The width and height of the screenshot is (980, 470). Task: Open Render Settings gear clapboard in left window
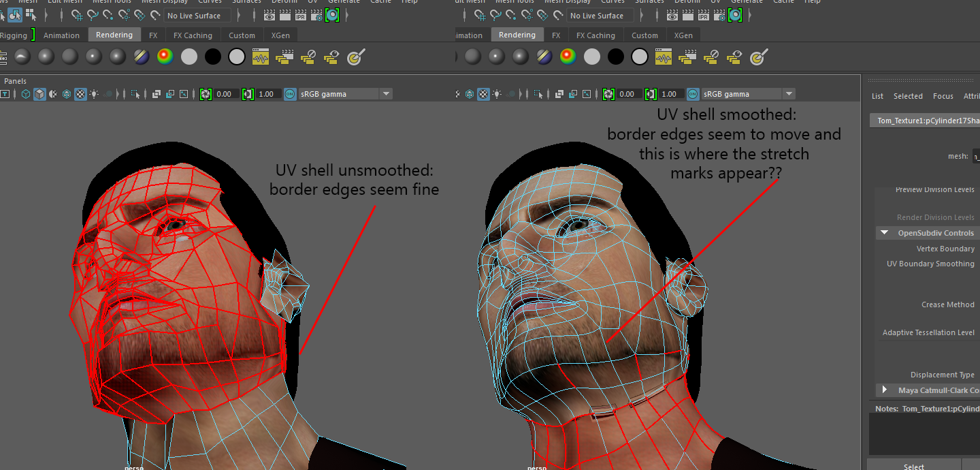316,14
